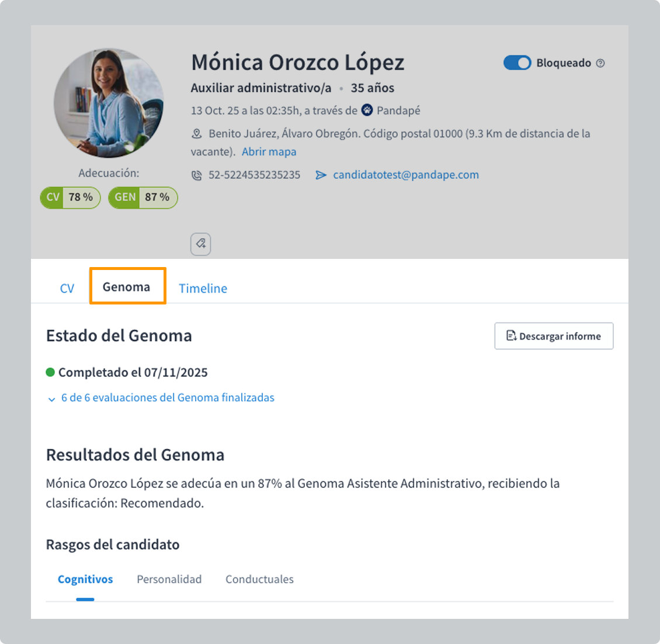The width and height of the screenshot is (660, 644).
Task: Toggle the Bloqueado switch
Action: [x=517, y=63]
